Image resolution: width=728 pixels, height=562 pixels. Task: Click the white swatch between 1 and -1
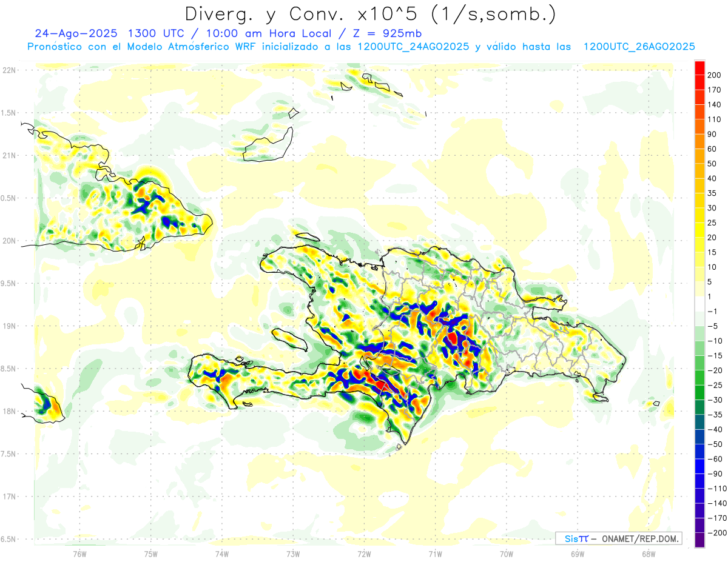point(699,304)
